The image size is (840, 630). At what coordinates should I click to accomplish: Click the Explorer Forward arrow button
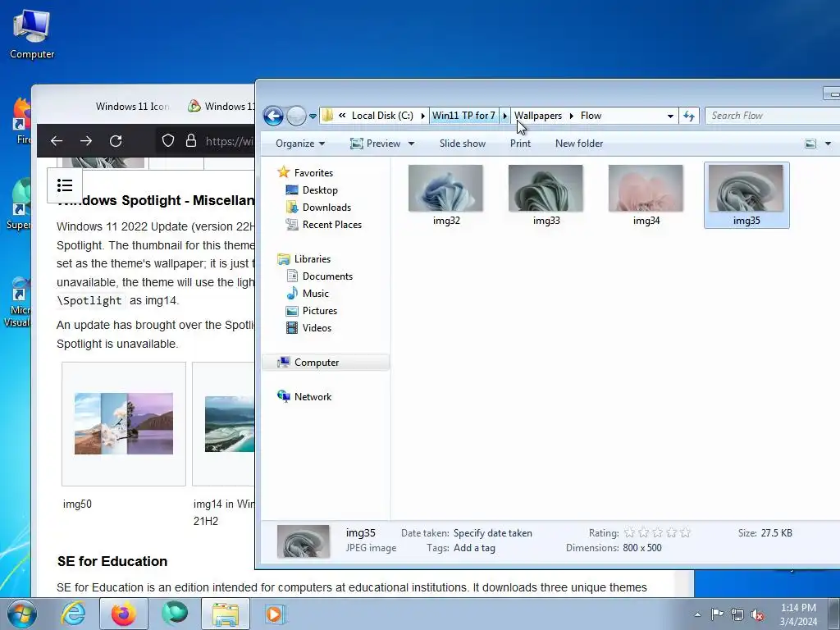[296, 116]
